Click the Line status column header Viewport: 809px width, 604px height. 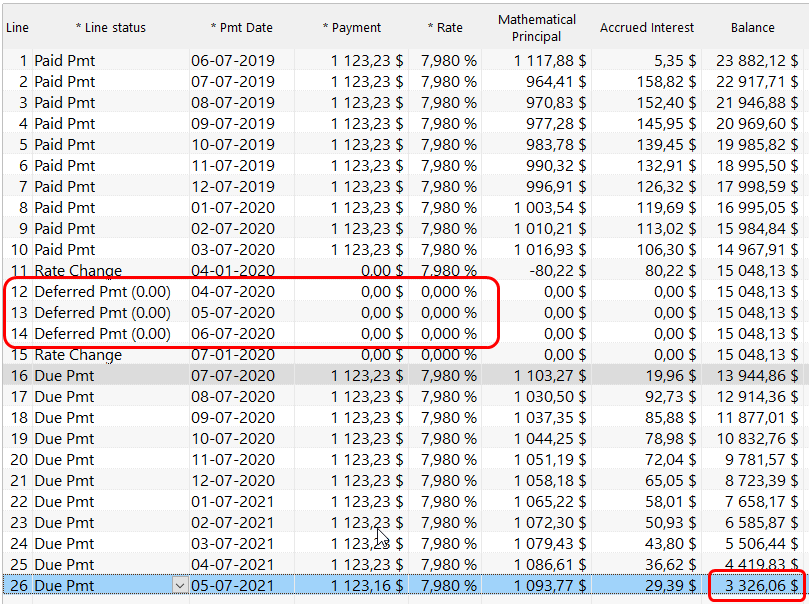(111, 28)
